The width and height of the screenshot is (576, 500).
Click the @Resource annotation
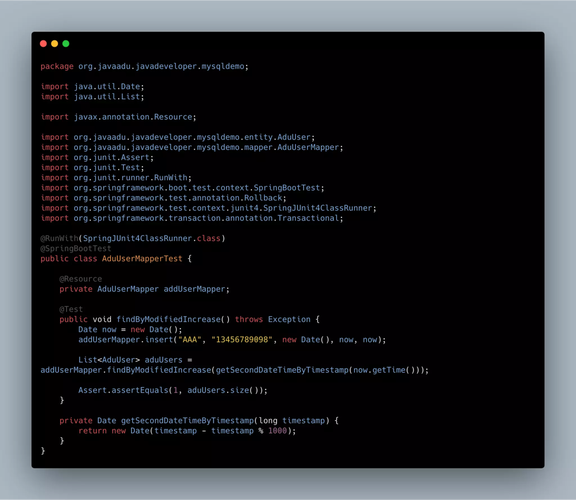pos(81,279)
